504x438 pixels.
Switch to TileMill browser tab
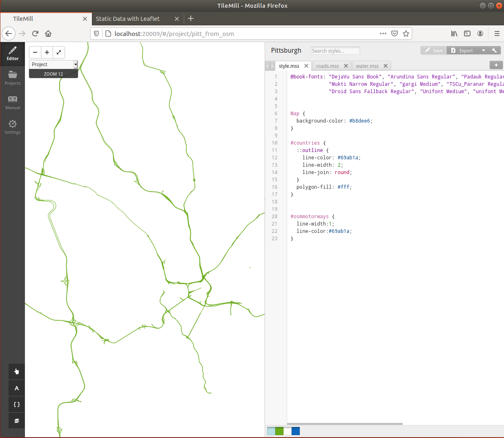coord(46,19)
